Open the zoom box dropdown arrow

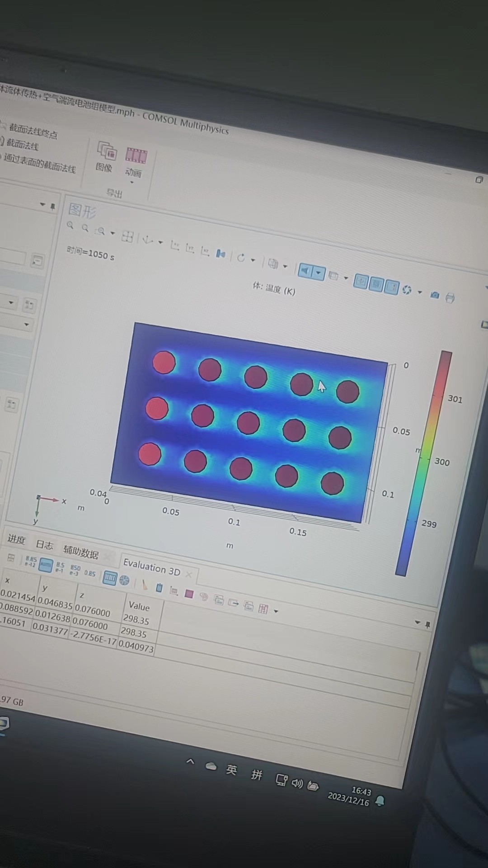point(113,234)
